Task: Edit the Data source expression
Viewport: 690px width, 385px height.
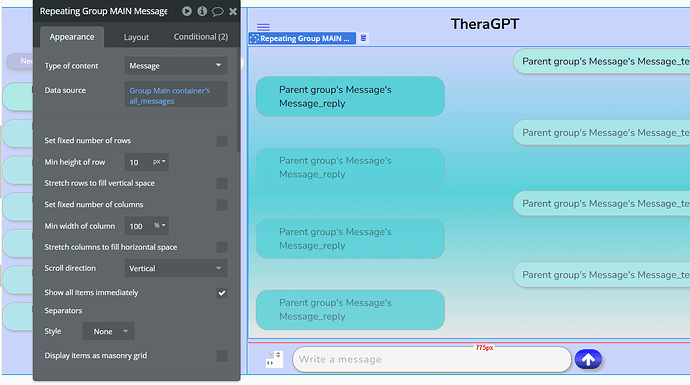Action: coord(176,94)
